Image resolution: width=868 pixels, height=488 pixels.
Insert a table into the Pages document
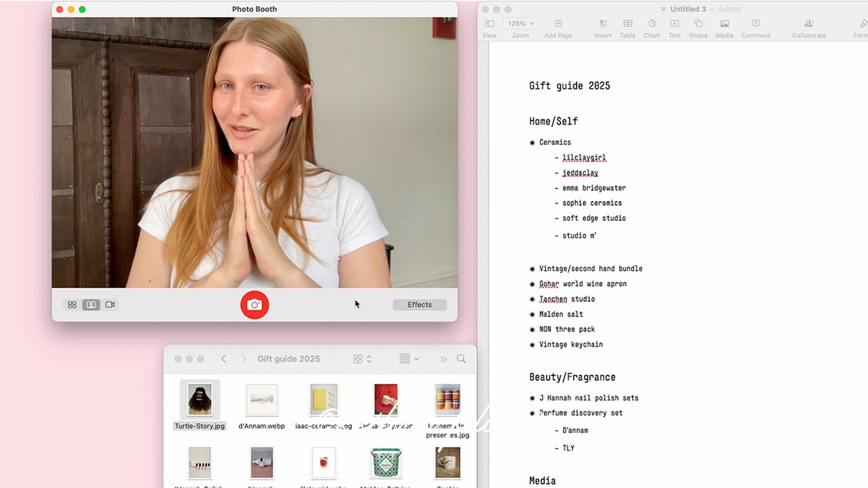point(628,28)
